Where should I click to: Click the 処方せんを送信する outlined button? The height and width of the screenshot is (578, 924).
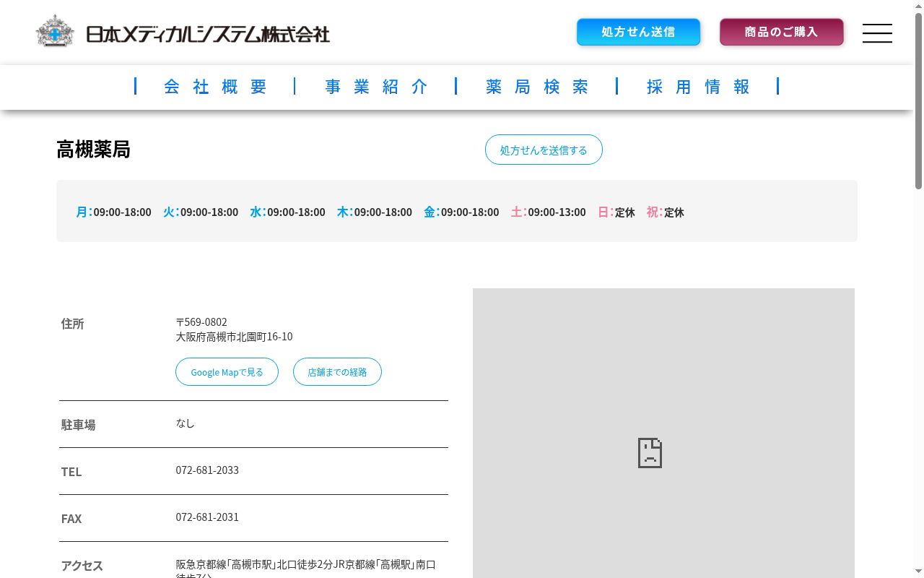pos(544,150)
